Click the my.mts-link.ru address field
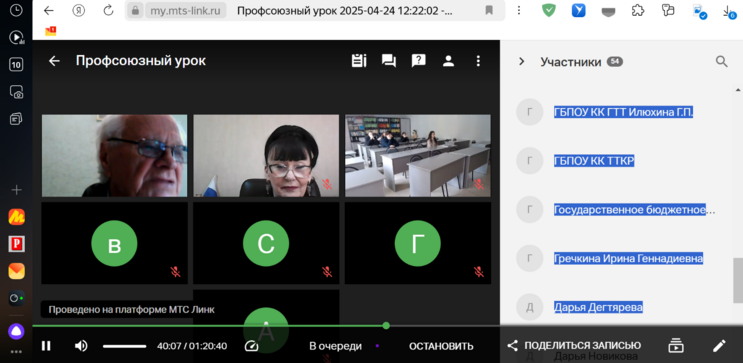The image size is (743, 363). (185, 10)
